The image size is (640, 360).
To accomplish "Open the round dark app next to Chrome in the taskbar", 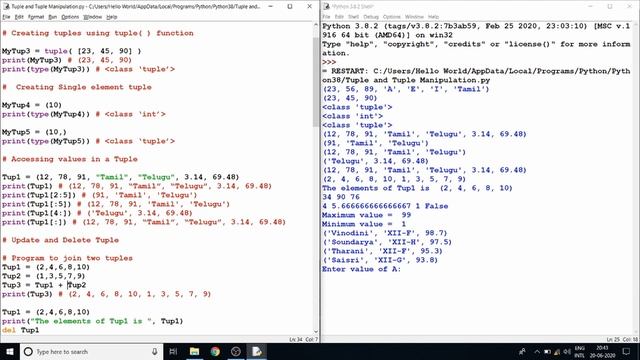I will coord(236,351).
